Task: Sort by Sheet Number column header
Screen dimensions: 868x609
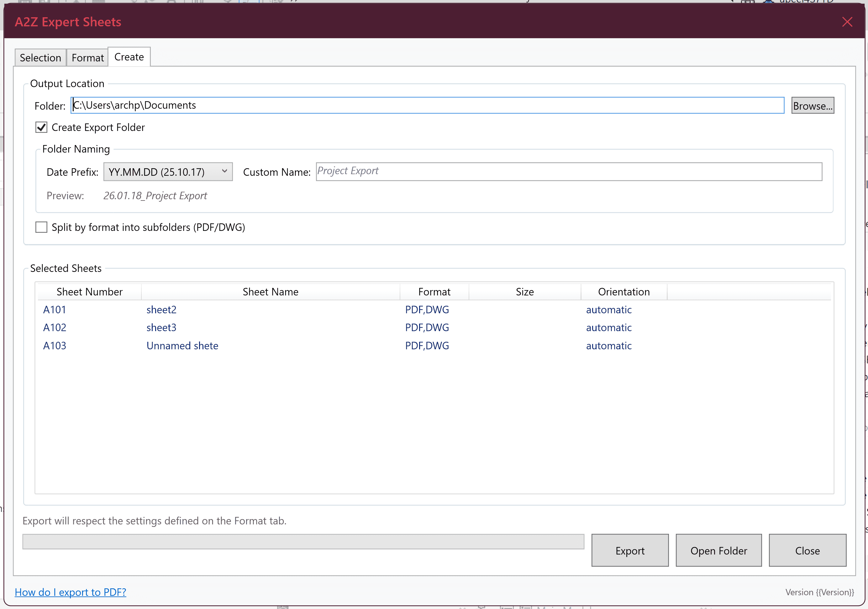Action: (89, 292)
